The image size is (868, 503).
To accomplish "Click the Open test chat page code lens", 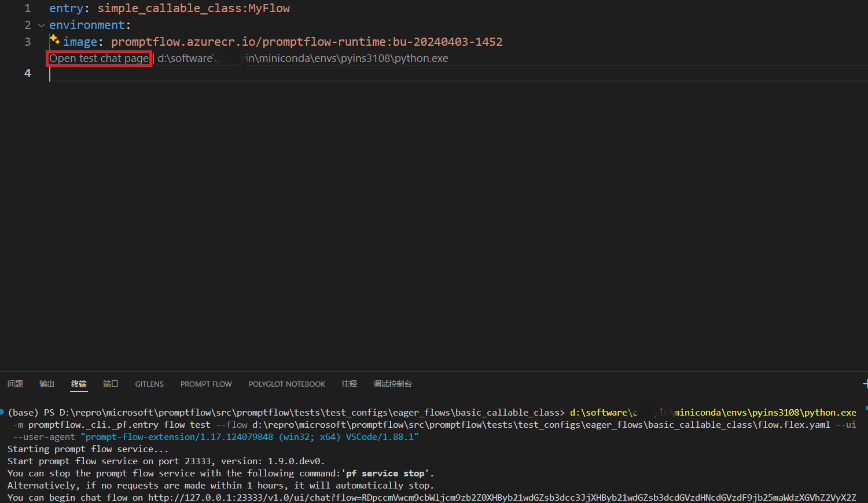I will [99, 58].
